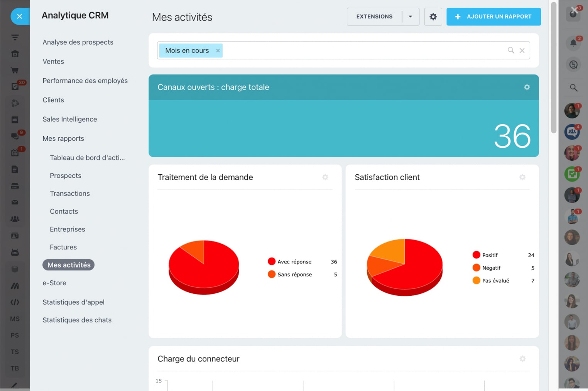Viewport: 588px width, 391px height.
Task: Open Traitement de la demande widget settings
Action: coord(325,177)
